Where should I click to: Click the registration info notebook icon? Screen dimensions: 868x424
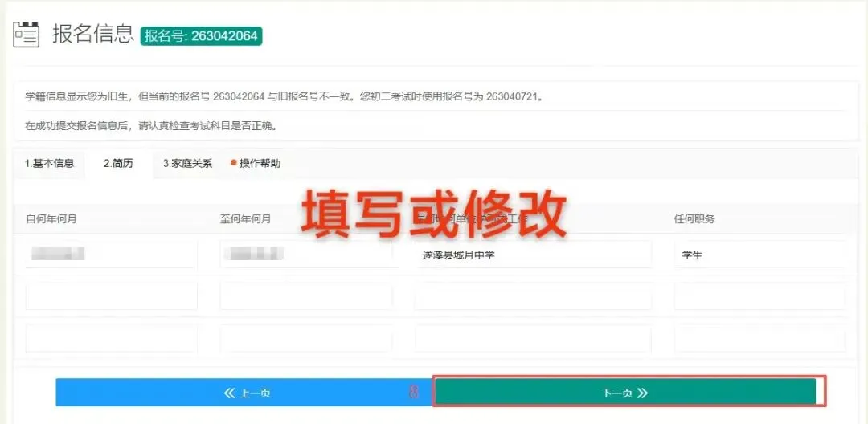[x=26, y=35]
